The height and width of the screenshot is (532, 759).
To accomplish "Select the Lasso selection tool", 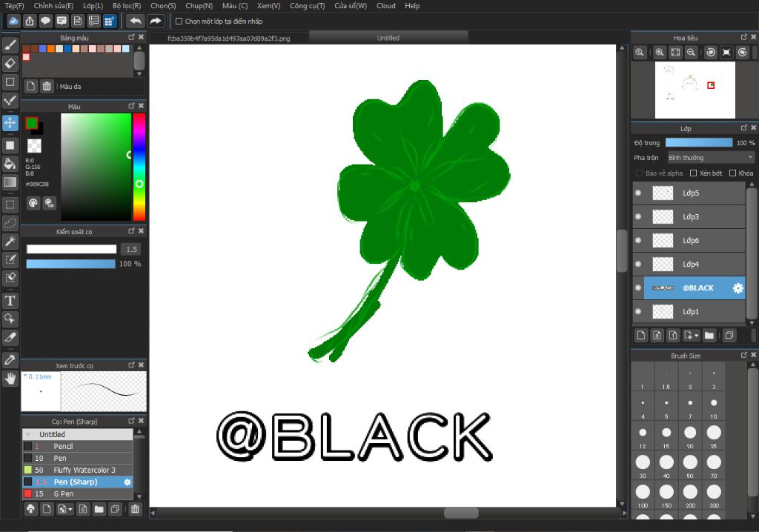I will pos(10,223).
